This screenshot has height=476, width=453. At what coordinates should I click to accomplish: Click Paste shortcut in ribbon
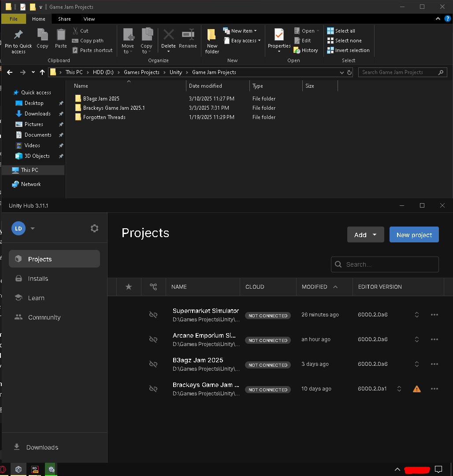coord(93,50)
